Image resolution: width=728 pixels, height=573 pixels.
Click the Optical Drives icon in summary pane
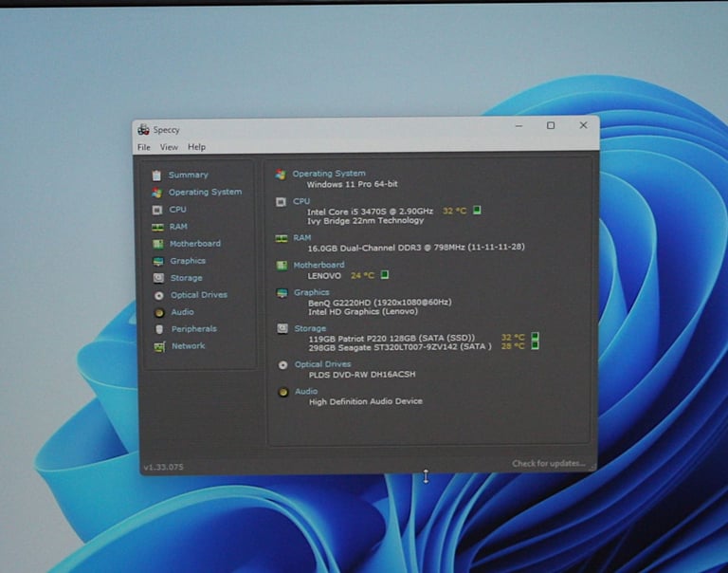pyautogui.click(x=282, y=365)
